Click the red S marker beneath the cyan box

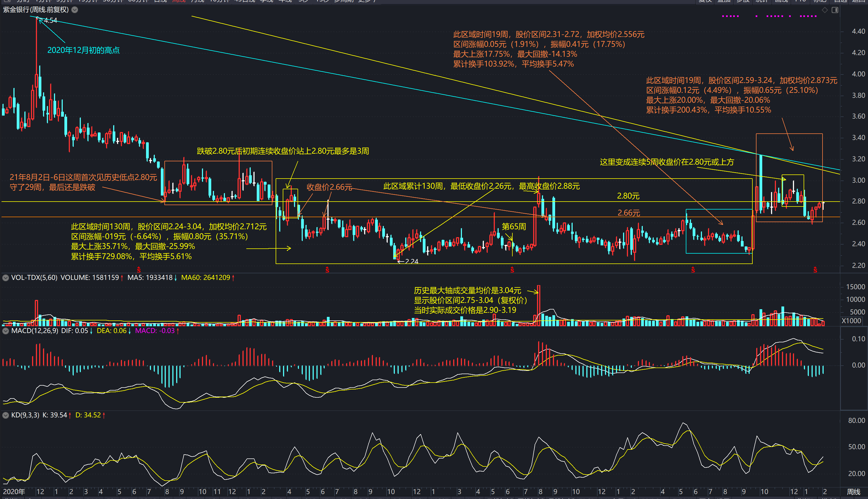pyautogui.click(x=693, y=270)
